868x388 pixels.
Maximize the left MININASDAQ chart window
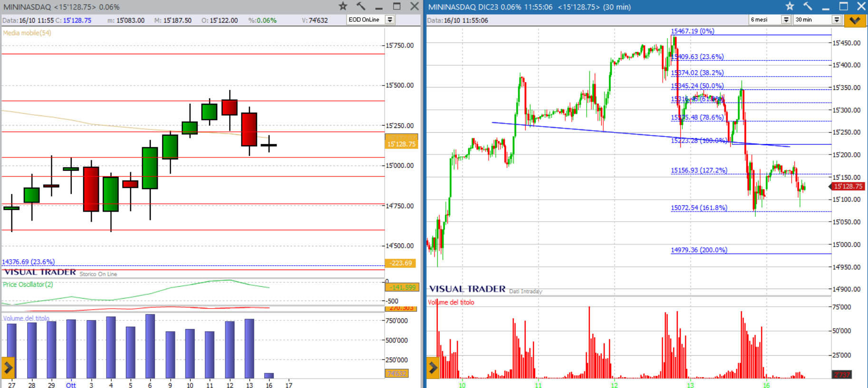(x=397, y=6)
